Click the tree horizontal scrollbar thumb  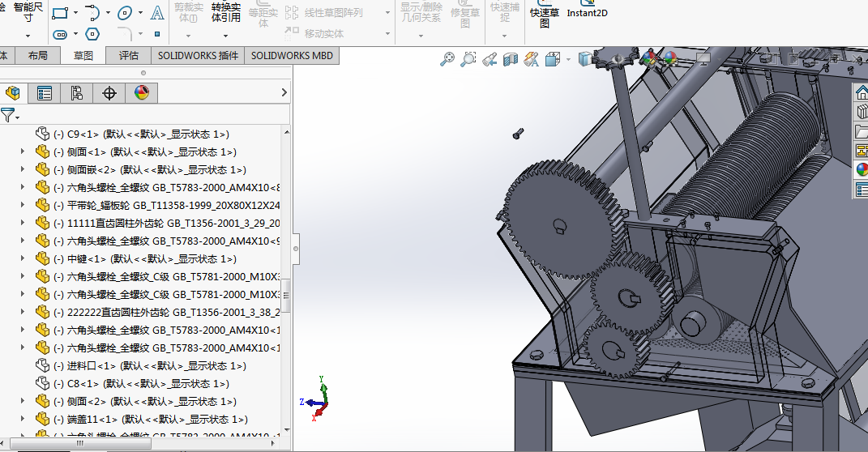click(x=81, y=443)
